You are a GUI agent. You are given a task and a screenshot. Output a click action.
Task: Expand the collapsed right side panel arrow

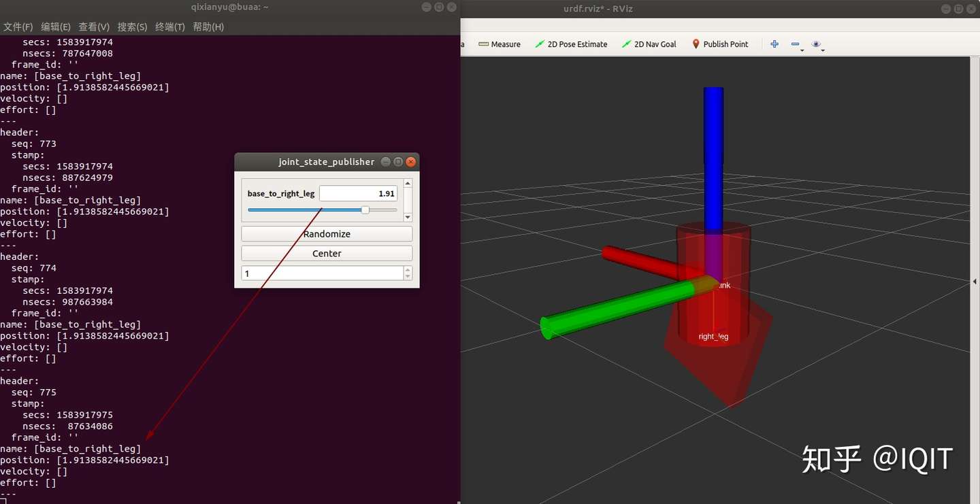tap(975, 281)
